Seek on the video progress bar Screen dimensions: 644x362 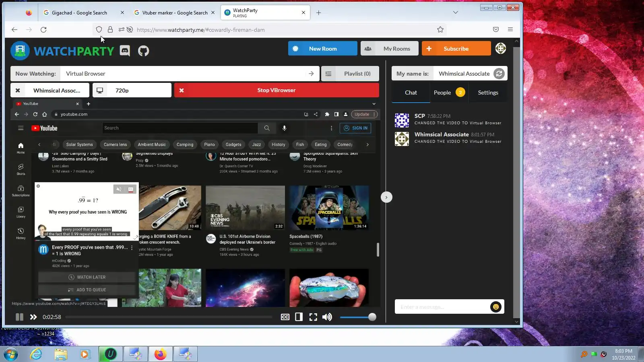(169, 317)
